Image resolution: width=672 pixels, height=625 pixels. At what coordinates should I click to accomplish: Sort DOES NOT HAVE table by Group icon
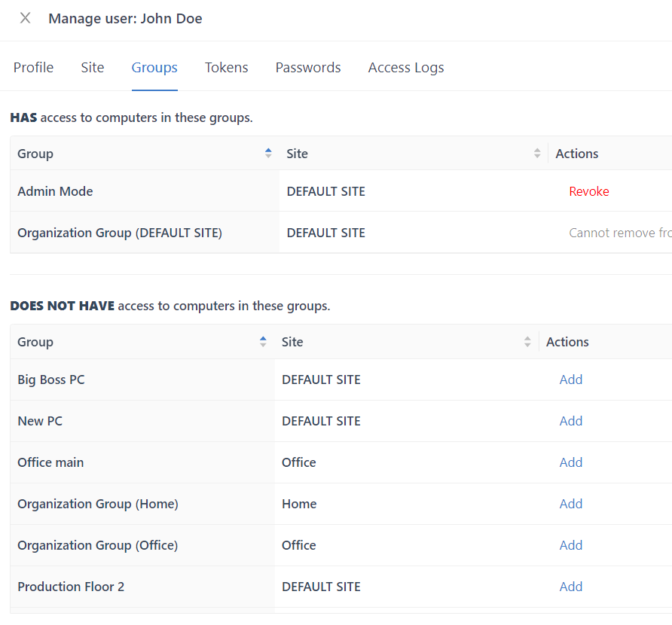tap(263, 342)
